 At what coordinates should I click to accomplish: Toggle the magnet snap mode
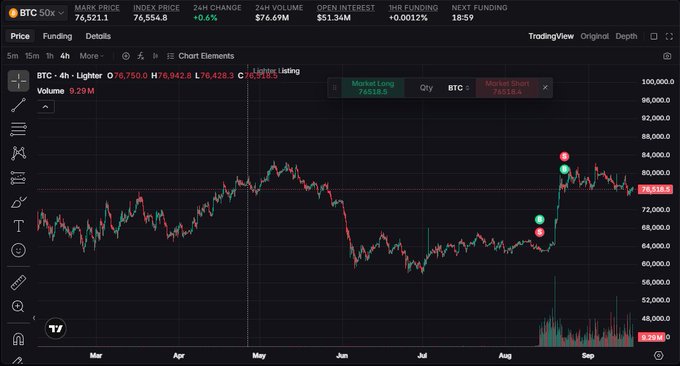tap(18, 339)
